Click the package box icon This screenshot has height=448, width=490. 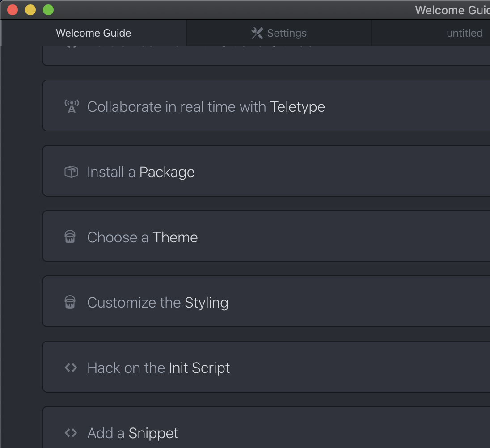click(x=71, y=172)
